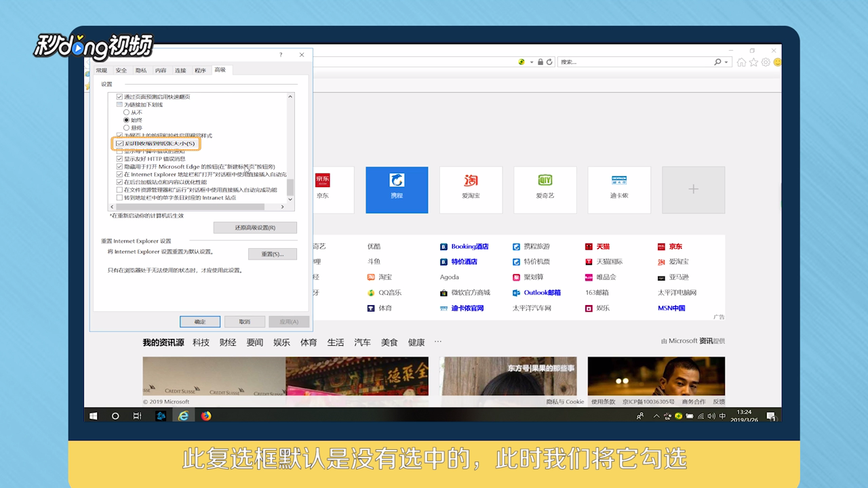
Task: Switch to the 常规 tab
Action: tap(102, 70)
